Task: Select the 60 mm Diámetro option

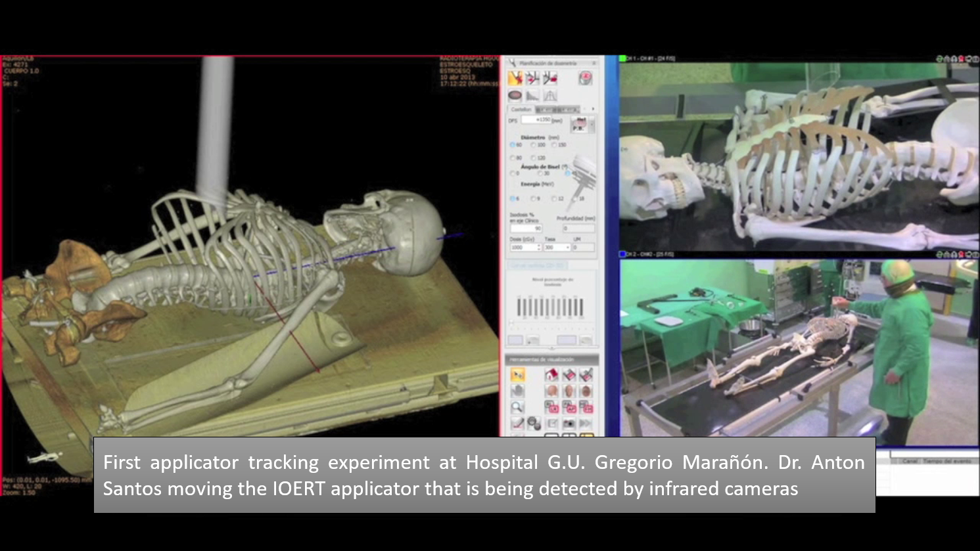Action: pyautogui.click(x=511, y=144)
